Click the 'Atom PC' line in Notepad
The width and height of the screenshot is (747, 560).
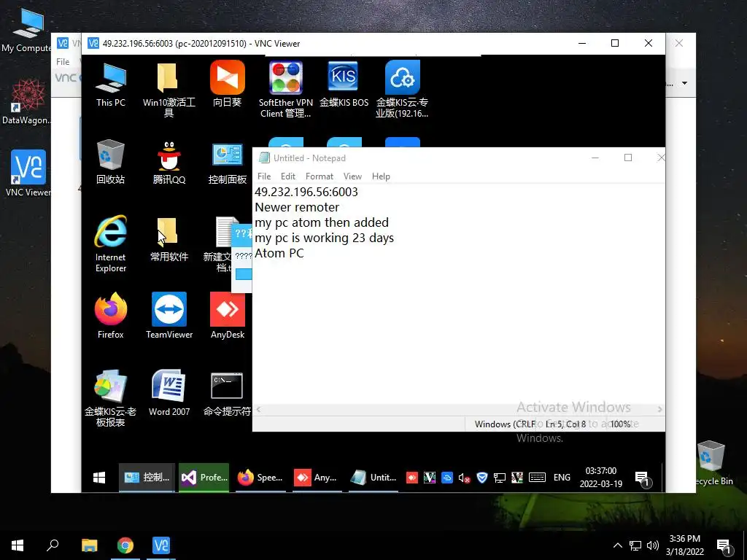279,253
